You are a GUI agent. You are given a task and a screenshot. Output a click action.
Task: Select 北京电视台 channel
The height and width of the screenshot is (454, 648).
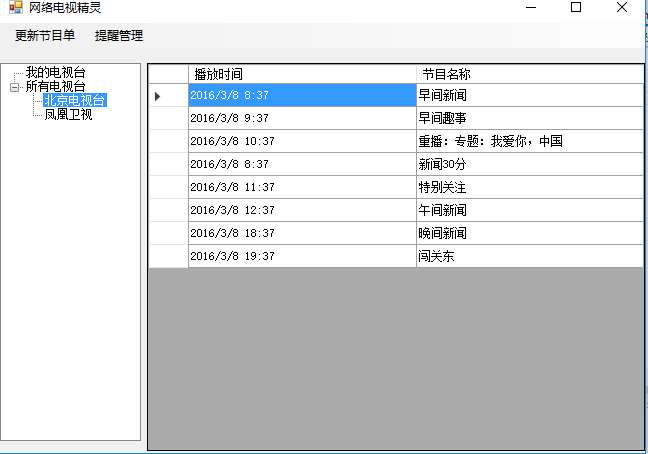(x=75, y=100)
